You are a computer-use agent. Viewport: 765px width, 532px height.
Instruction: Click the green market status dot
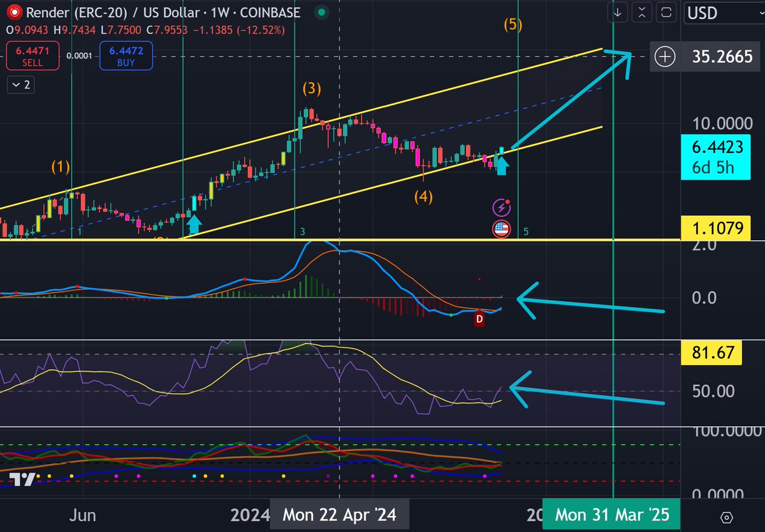(x=323, y=13)
